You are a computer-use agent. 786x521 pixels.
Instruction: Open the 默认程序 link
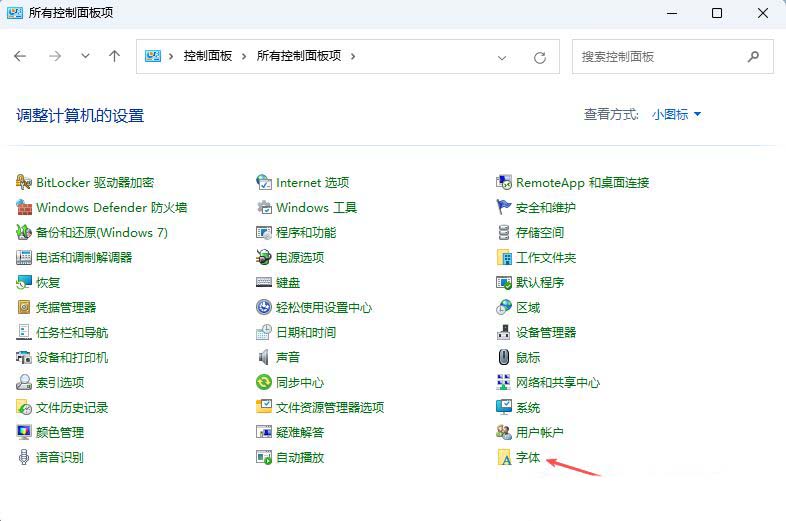click(540, 283)
